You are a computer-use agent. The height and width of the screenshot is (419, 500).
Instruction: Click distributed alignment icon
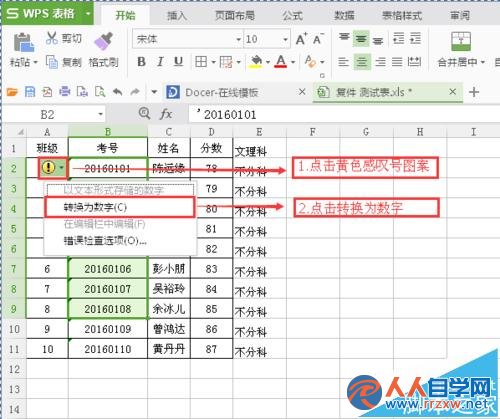coord(414,62)
